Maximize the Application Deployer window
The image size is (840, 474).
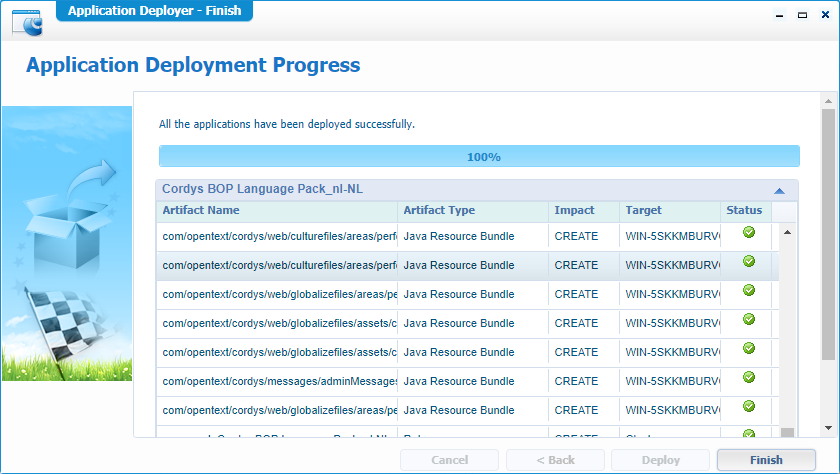tap(802, 15)
